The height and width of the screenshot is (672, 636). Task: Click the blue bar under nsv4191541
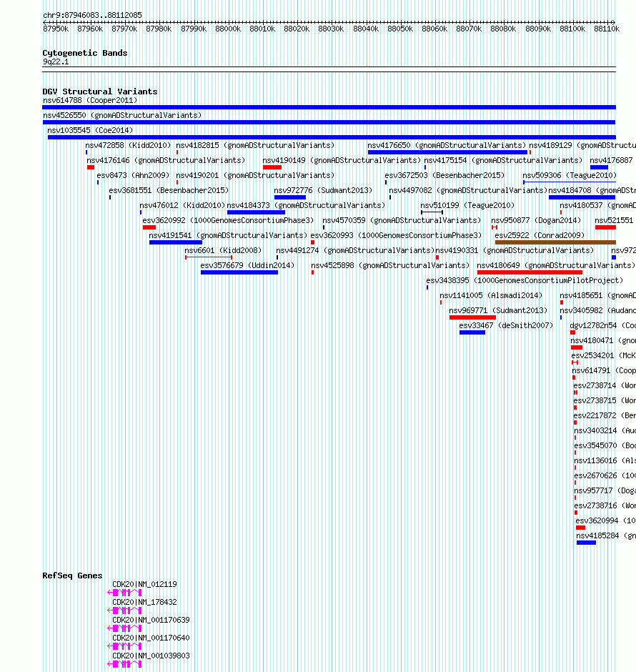tap(176, 242)
